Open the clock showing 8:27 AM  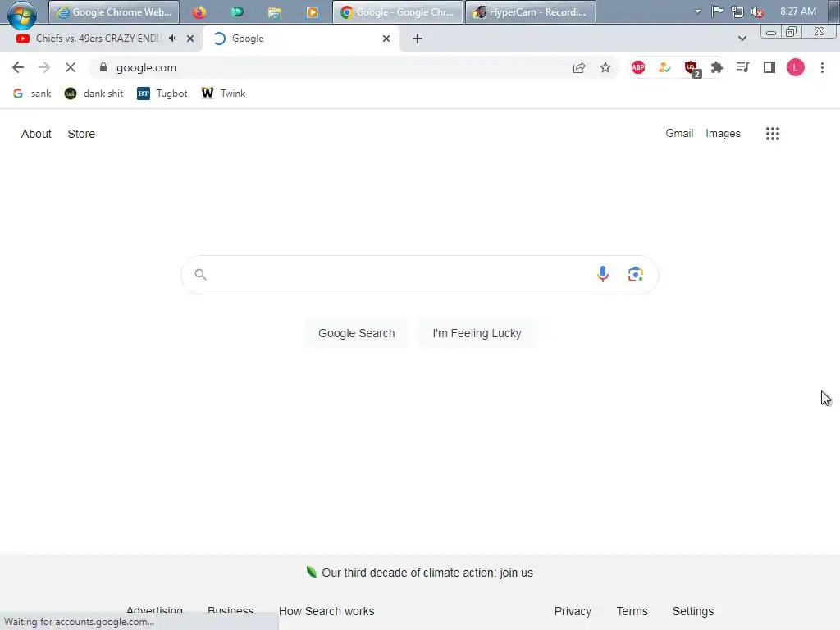point(797,11)
